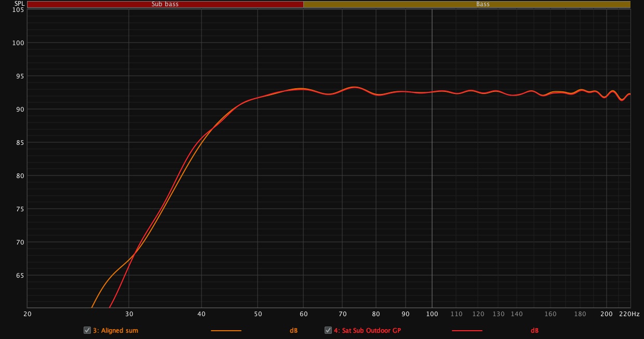
Task: Click the 80 dB value on SPL axis
Action: [20, 175]
